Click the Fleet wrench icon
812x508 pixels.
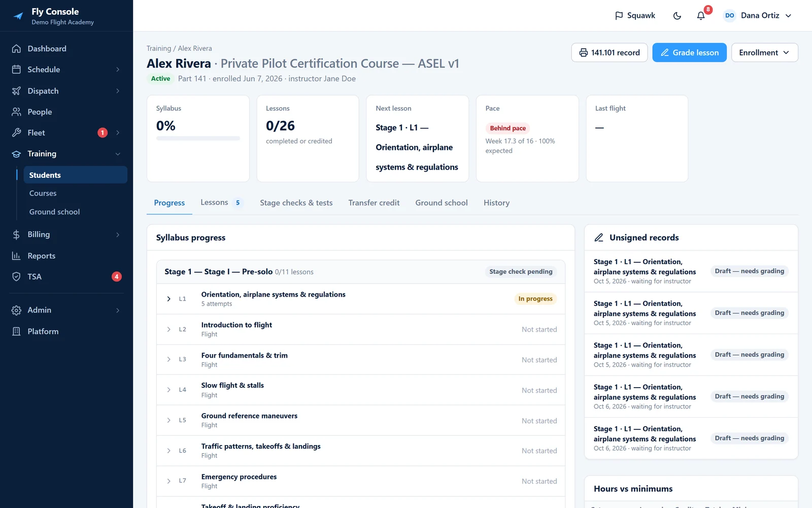16,133
